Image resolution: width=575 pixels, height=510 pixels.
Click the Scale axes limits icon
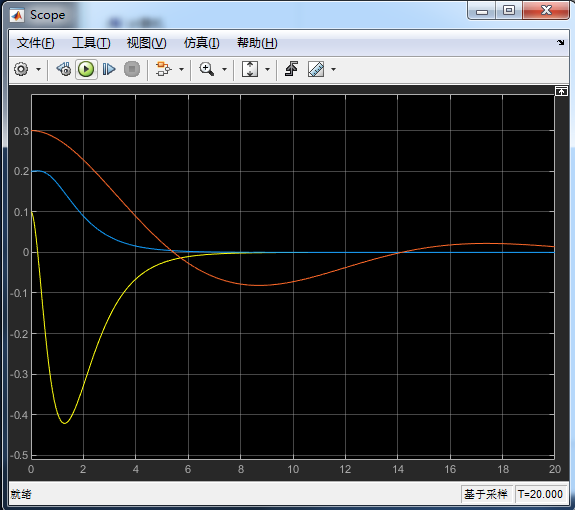[x=250, y=69]
